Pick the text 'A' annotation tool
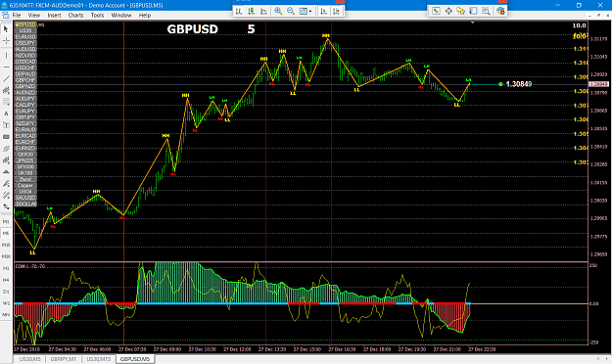This screenshot has width=612, height=364. [6, 114]
